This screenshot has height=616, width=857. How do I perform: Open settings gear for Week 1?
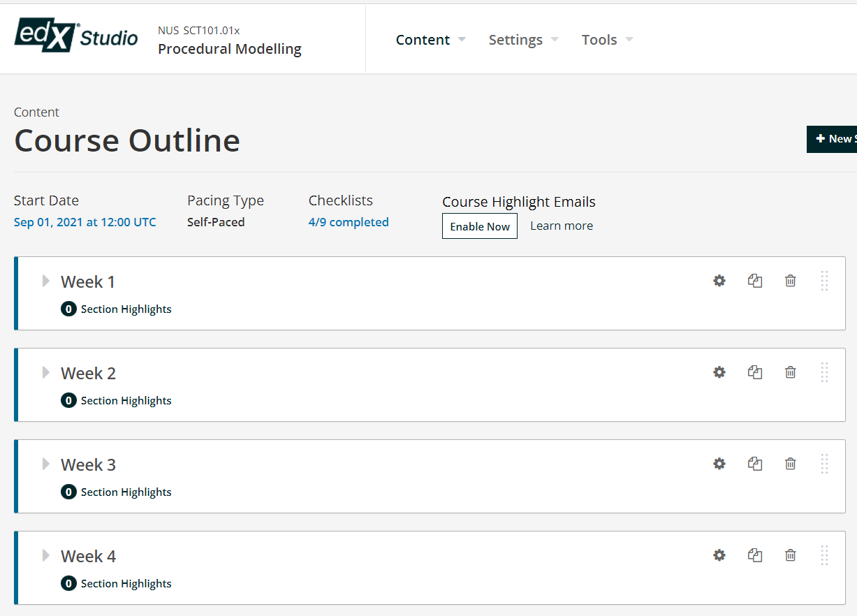tap(719, 281)
